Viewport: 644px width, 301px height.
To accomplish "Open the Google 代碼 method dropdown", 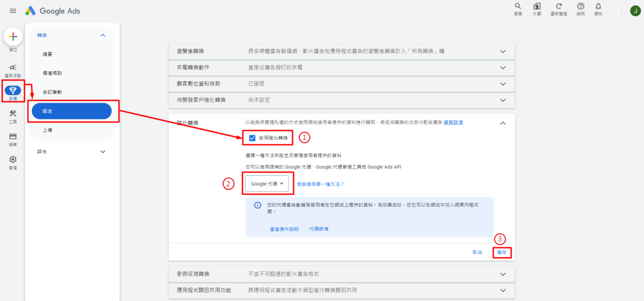I will click(267, 184).
